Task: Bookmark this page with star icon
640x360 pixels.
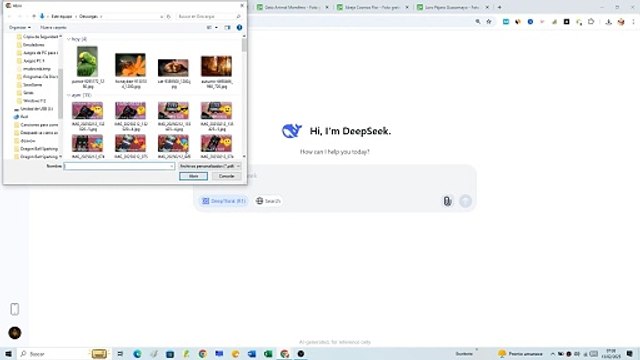Action: coord(489,22)
